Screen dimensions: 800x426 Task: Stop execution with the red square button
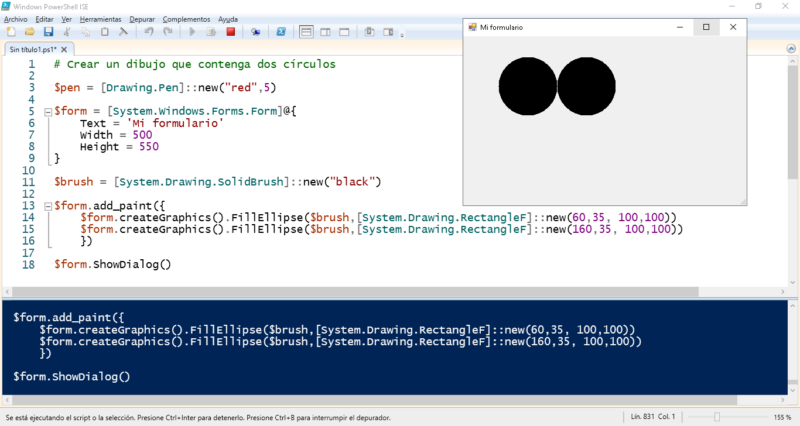click(x=230, y=32)
